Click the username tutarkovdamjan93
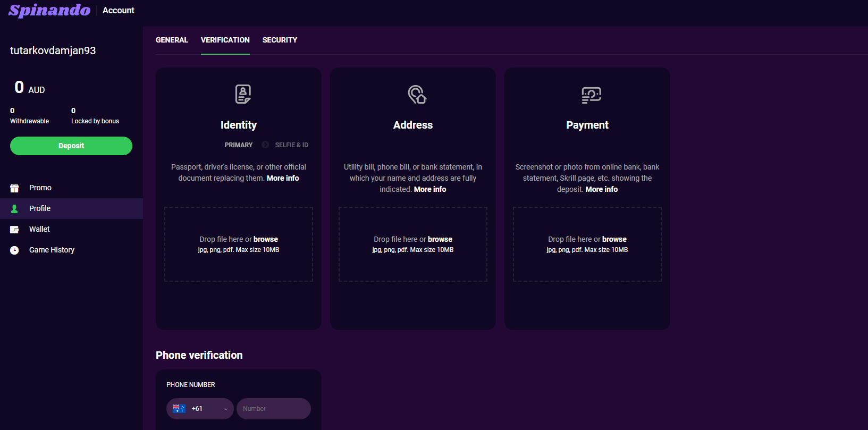The image size is (868, 430). (x=53, y=50)
